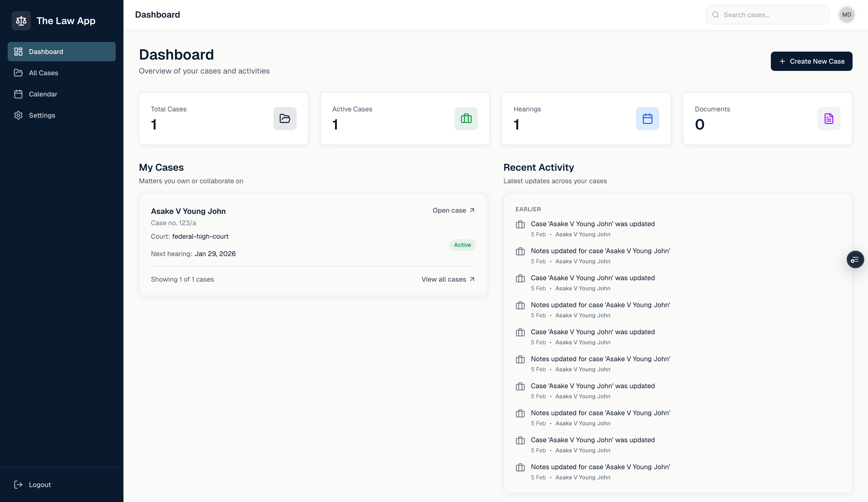Screen dimensions: 868x502
Task: Click the Total Cases folder icon
Action: pyautogui.click(x=285, y=119)
